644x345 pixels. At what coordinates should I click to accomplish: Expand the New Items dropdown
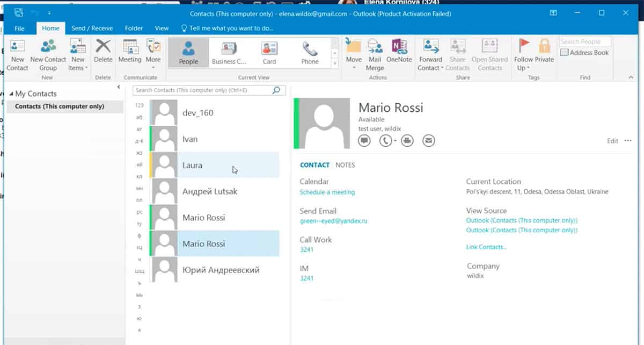point(78,63)
